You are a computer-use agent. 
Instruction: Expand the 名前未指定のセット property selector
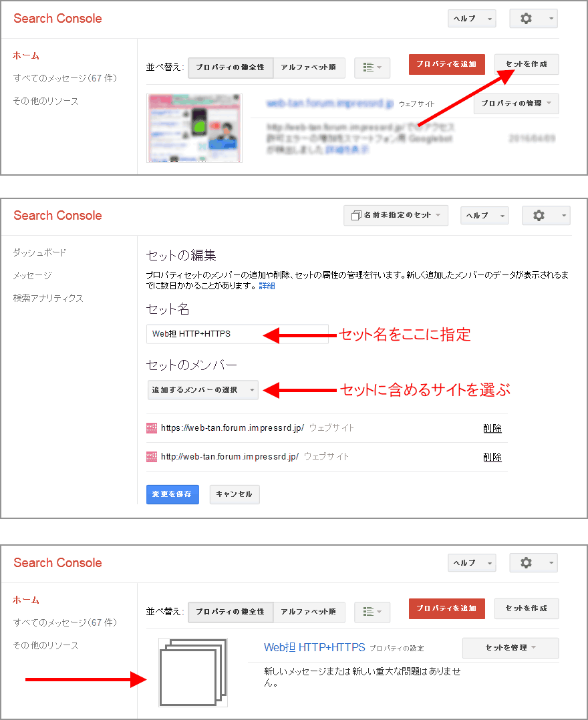click(x=396, y=215)
